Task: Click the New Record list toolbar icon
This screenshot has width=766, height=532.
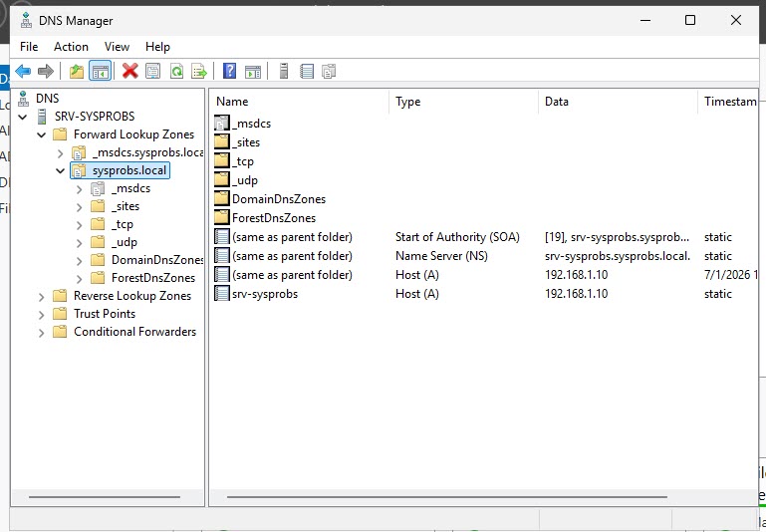Action: pyautogui.click(x=307, y=72)
